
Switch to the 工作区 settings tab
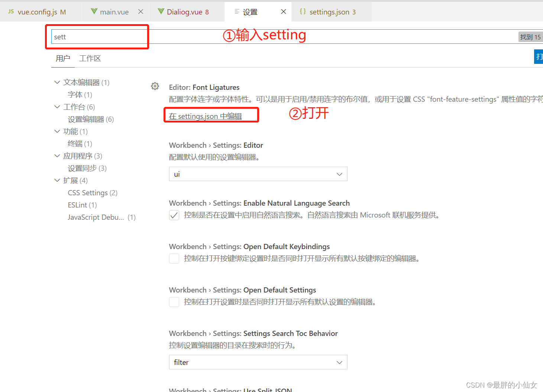click(x=90, y=58)
